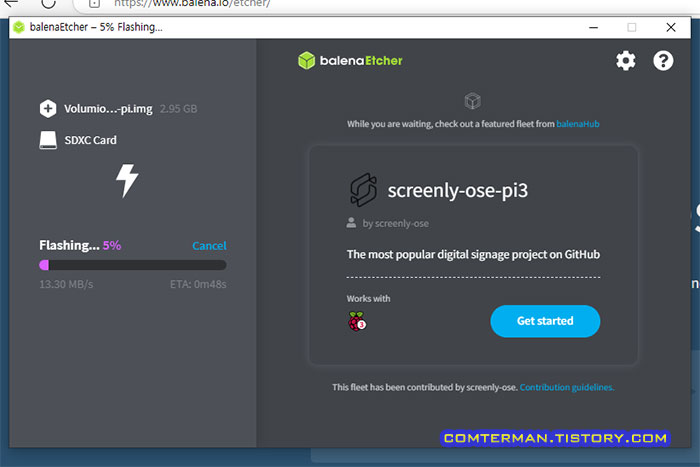Cancel the flashing process
Screen dimensions: 700x467
209,246
